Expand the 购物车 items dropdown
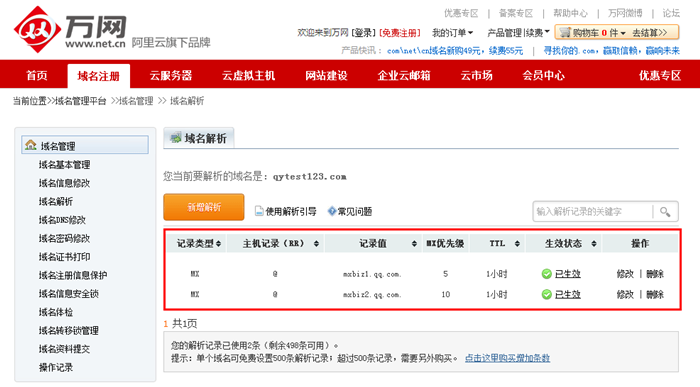This screenshot has width=700, height=387. coord(623,33)
